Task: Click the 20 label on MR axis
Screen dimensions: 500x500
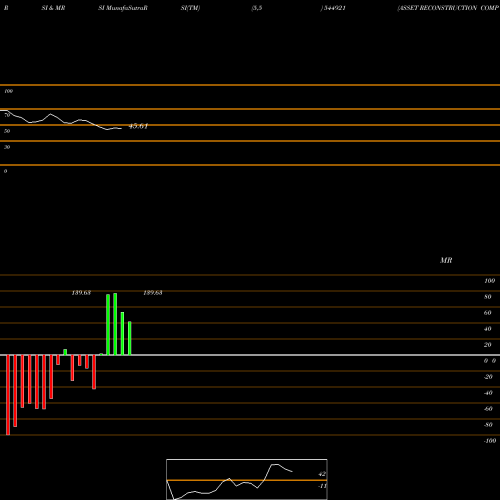Action: [488, 345]
